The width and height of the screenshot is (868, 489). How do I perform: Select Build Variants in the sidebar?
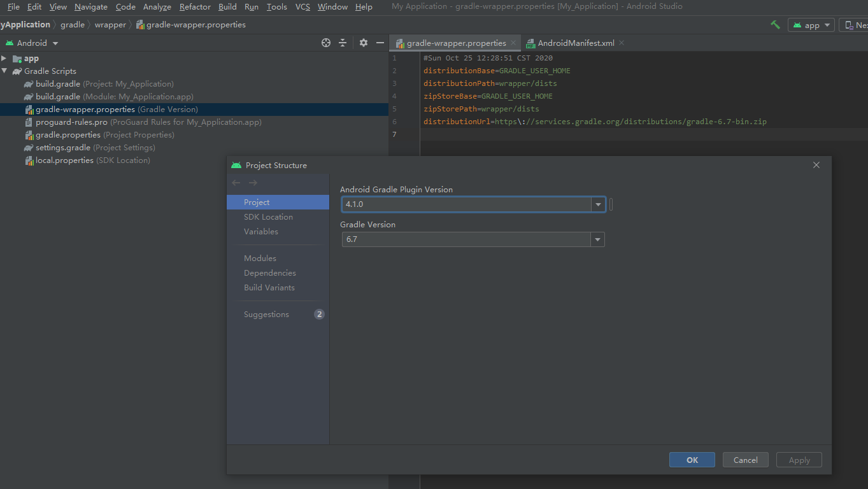pos(278,287)
